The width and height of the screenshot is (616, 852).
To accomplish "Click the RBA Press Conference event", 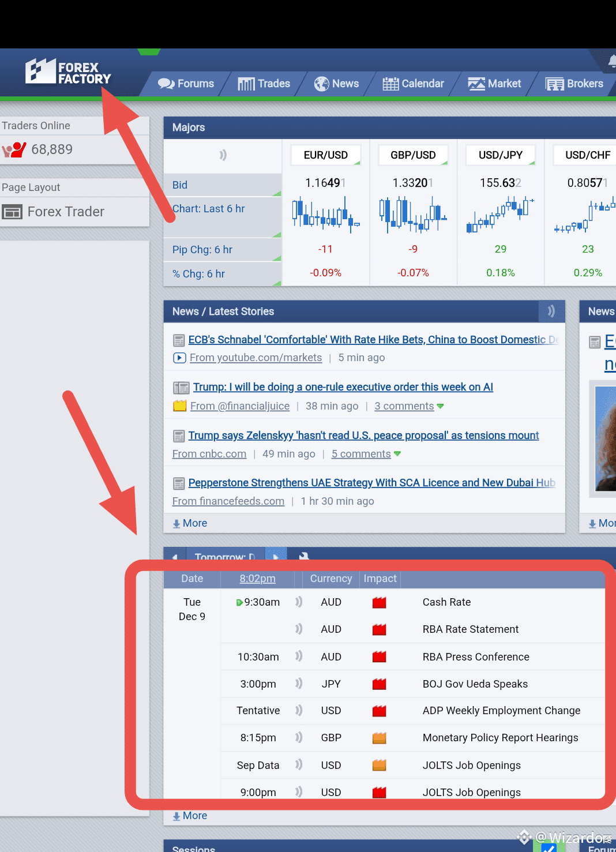I will pyautogui.click(x=476, y=657).
